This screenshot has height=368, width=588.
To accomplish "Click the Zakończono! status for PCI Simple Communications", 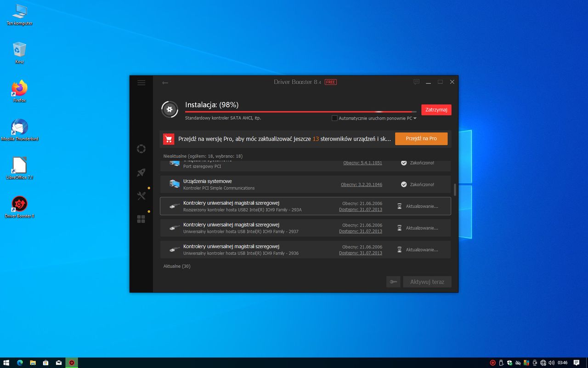I will [422, 184].
